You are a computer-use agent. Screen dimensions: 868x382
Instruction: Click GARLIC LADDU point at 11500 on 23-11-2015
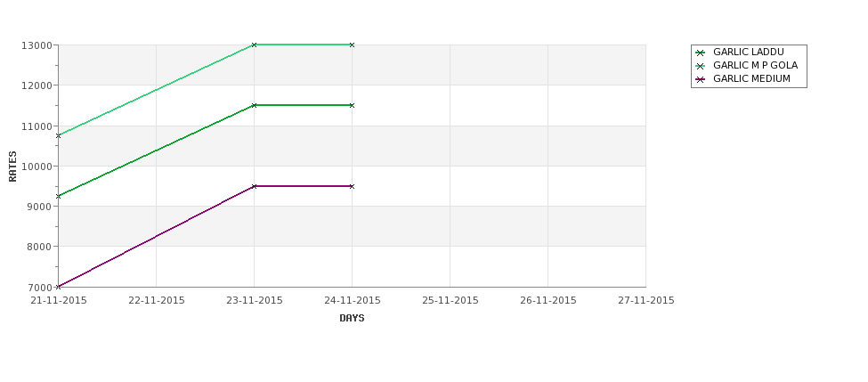[x=254, y=105]
